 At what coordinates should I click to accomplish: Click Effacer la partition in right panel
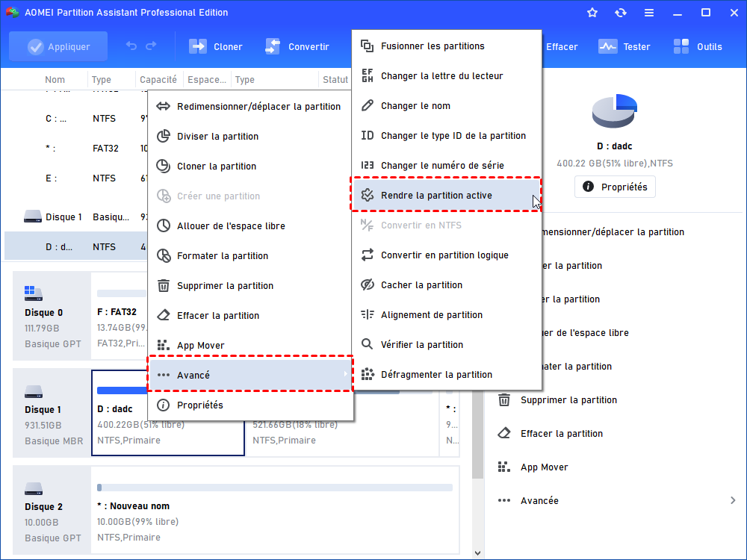pos(562,433)
